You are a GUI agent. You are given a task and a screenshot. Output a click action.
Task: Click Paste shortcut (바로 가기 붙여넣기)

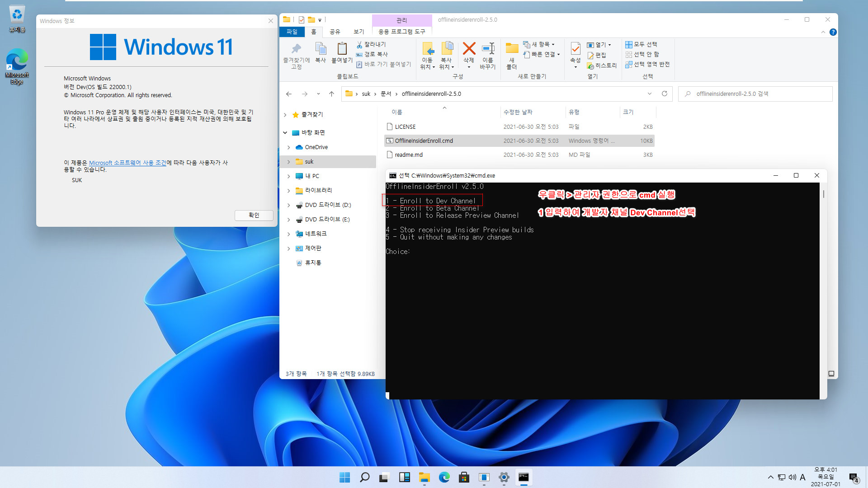click(x=383, y=64)
